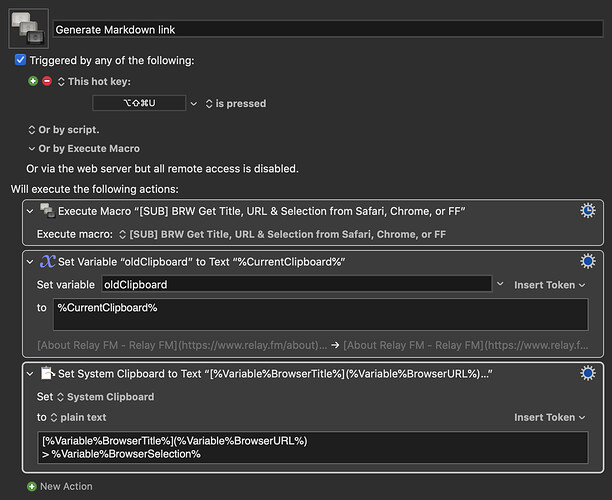Click the macro icon next to the name field
The width and height of the screenshot is (612, 500).
28,28
